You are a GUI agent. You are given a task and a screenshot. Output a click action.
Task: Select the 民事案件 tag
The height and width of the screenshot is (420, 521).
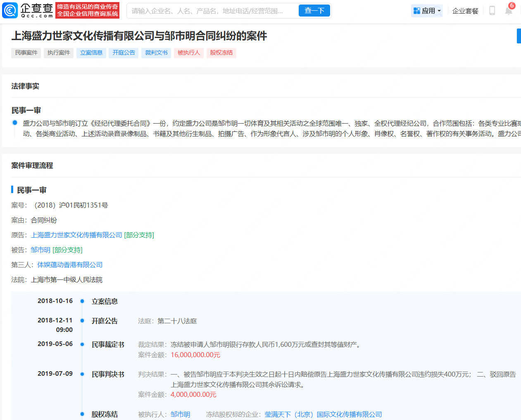(x=26, y=53)
